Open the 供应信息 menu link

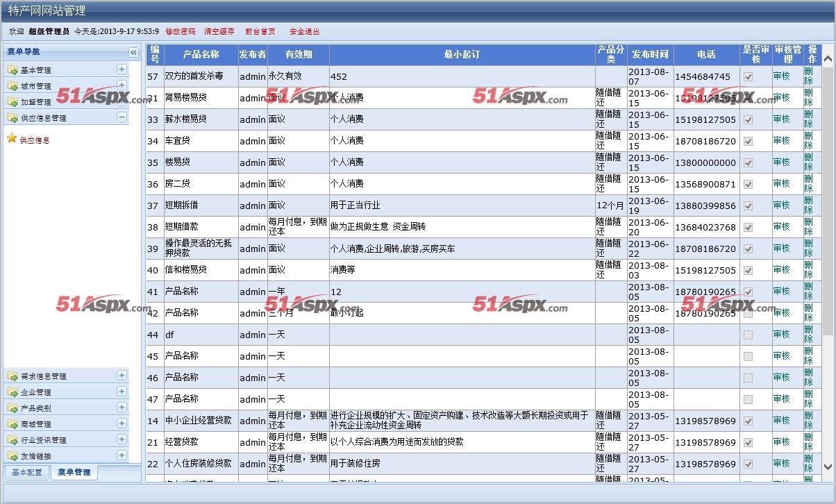click(35, 140)
